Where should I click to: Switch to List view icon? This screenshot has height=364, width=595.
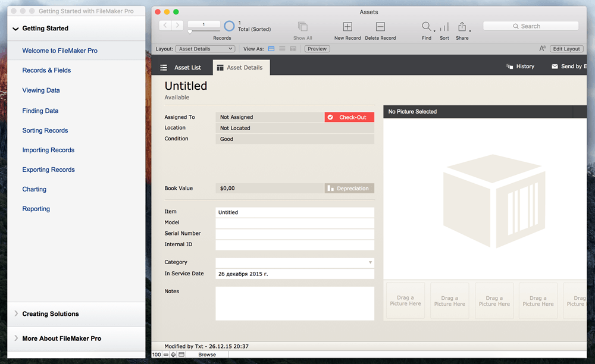[282, 49]
